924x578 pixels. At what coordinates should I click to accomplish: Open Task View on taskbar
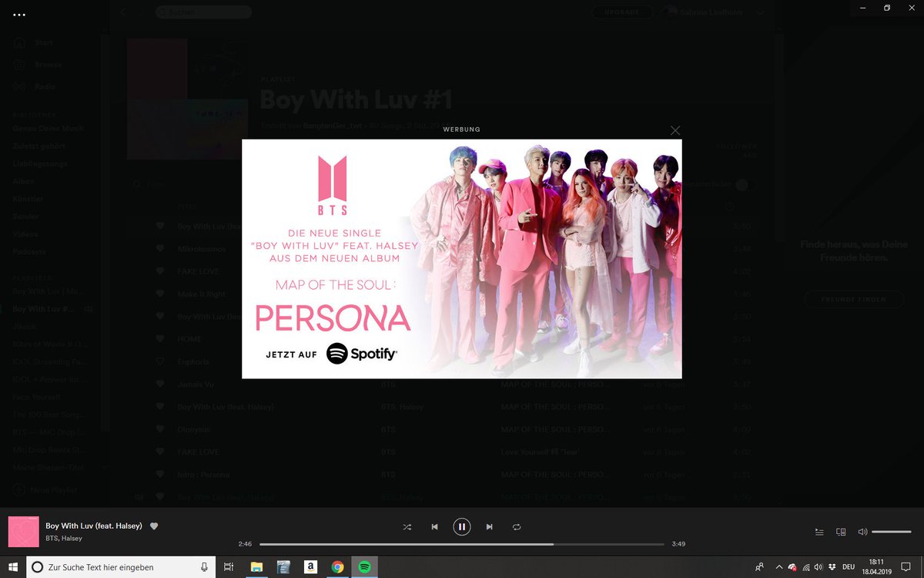pyautogui.click(x=229, y=566)
